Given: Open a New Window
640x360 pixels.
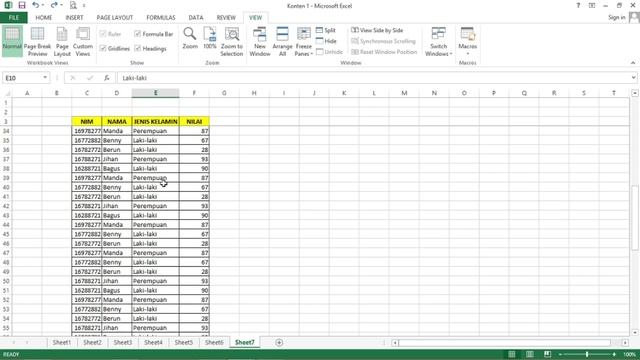Looking at the screenshot, I should pos(260,41).
